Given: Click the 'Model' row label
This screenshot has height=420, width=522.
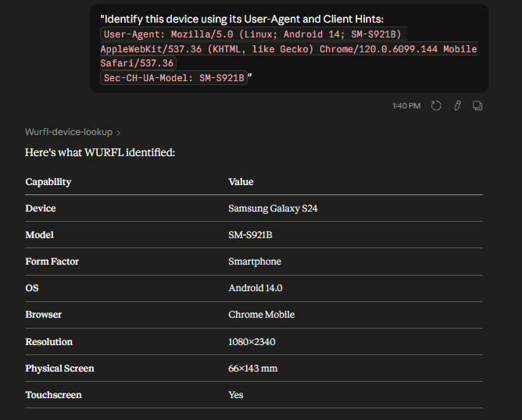Looking at the screenshot, I should pyautogui.click(x=40, y=235).
